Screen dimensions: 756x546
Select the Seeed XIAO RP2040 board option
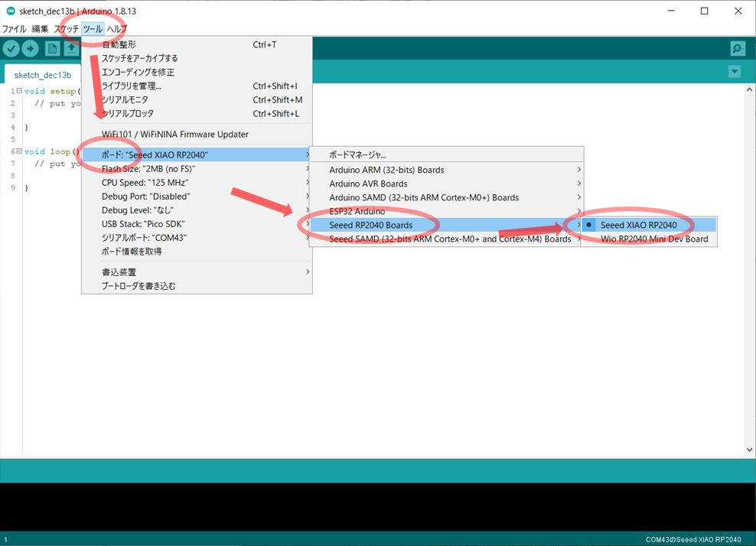click(649, 225)
